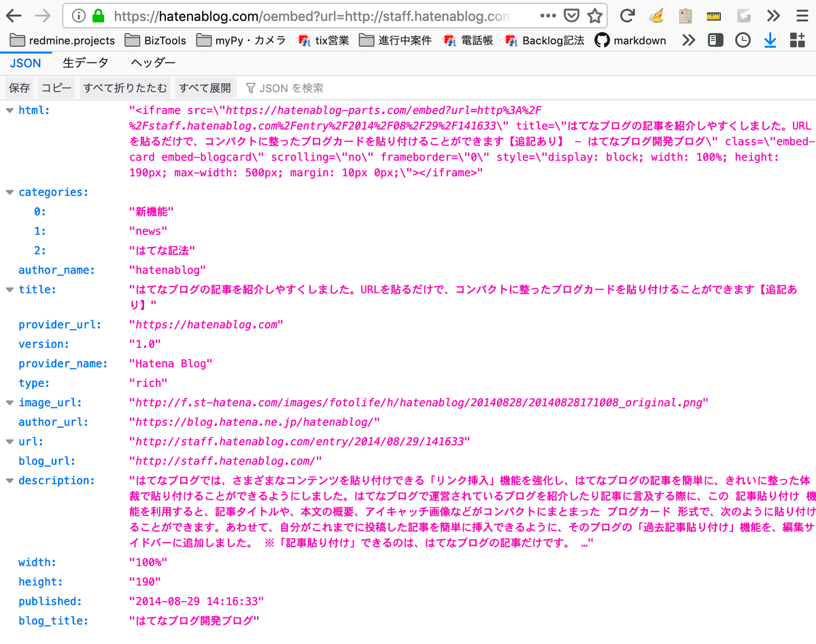Show more toolbar extensions overflow
Viewport: 816px width, 644px height.
click(x=773, y=16)
